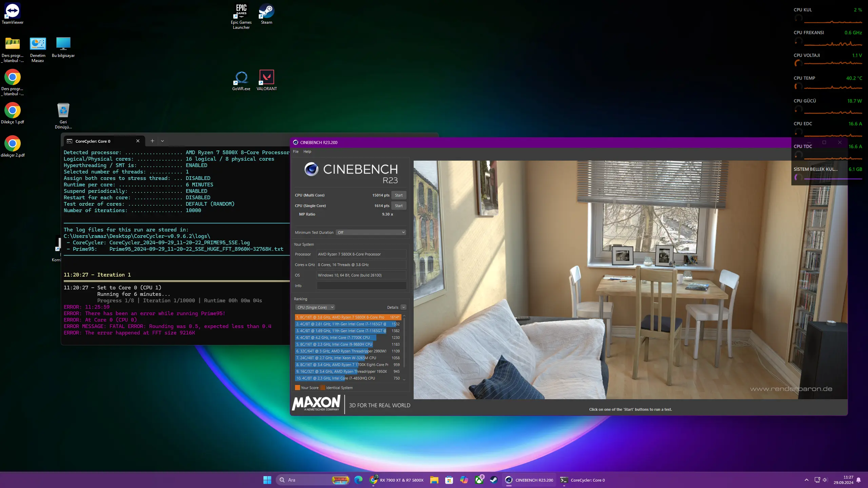This screenshot has height=488, width=868.
Task: Switch to CoreCycler: Core 0 taskbar button
Action: click(x=583, y=480)
